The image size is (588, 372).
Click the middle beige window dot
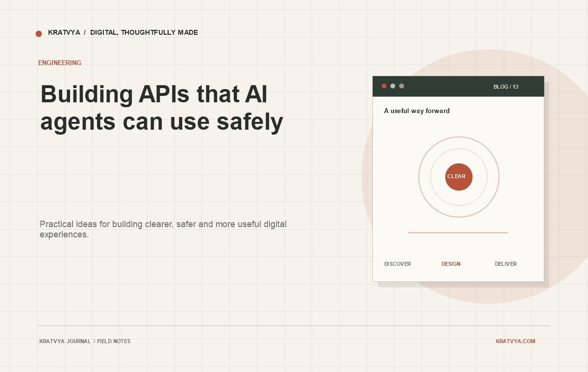coord(392,86)
